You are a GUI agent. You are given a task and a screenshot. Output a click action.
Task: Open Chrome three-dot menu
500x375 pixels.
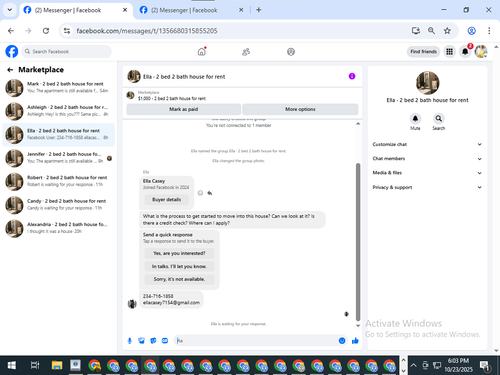tap(489, 31)
